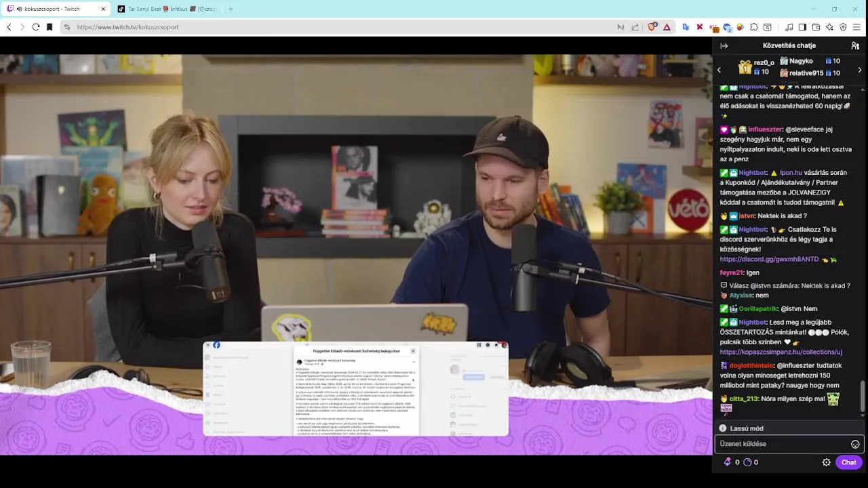The image size is (868, 488).
Task: Click username feyre21 in chat
Action: tap(732, 273)
